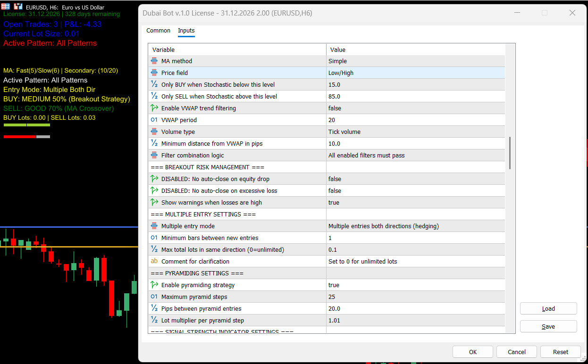Click the PYRAMIDING SETTINGS section row
The image size is (588, 364).
point(327,273)
